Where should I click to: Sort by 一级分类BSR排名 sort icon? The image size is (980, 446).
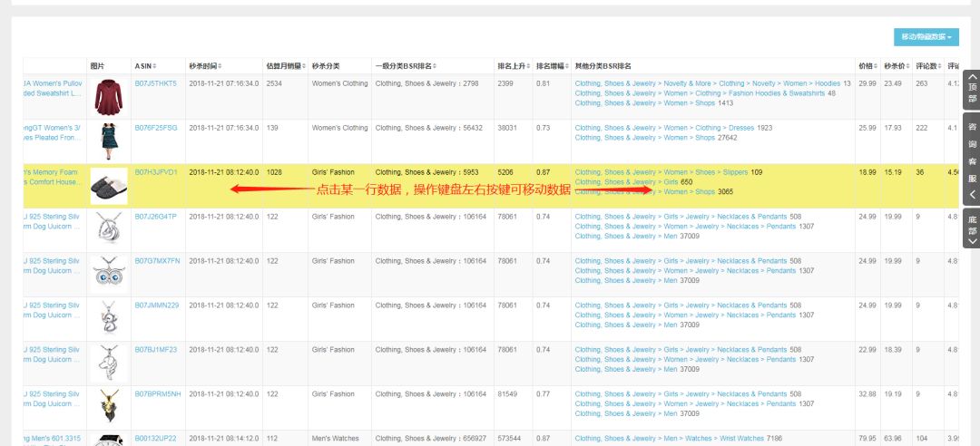tap(435, 66)
